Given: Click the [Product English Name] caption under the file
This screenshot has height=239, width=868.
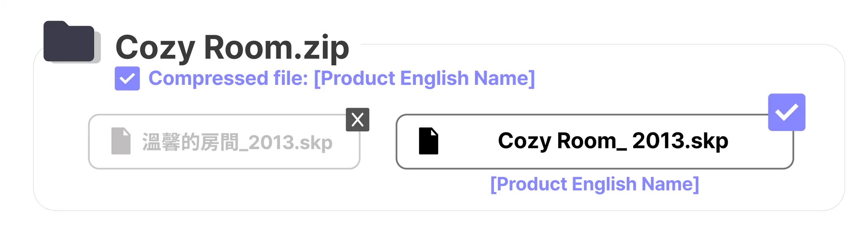Looking at the screenshot, I should pyautogui.click(x=595, y=184).
